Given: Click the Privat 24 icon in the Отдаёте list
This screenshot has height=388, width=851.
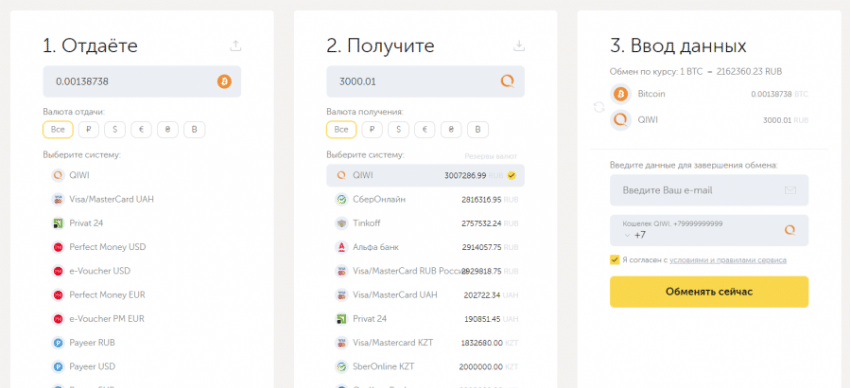Looking at the screenshot, I should tap(58, 223).
